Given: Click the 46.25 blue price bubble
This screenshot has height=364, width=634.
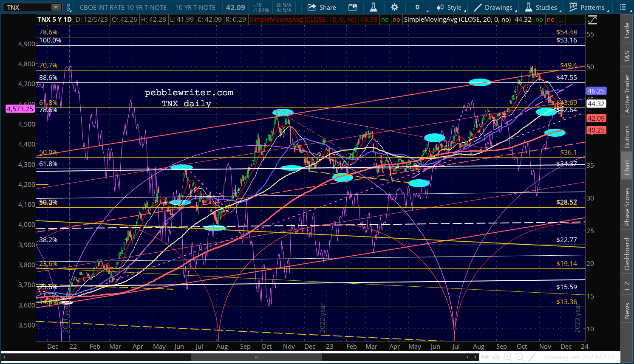Looking at the screenshot, I should click(596, 91).
